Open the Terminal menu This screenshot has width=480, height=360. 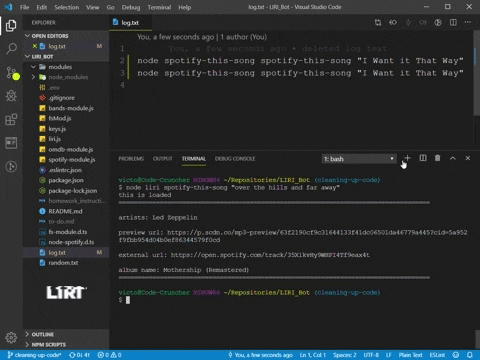click(159, 7)
